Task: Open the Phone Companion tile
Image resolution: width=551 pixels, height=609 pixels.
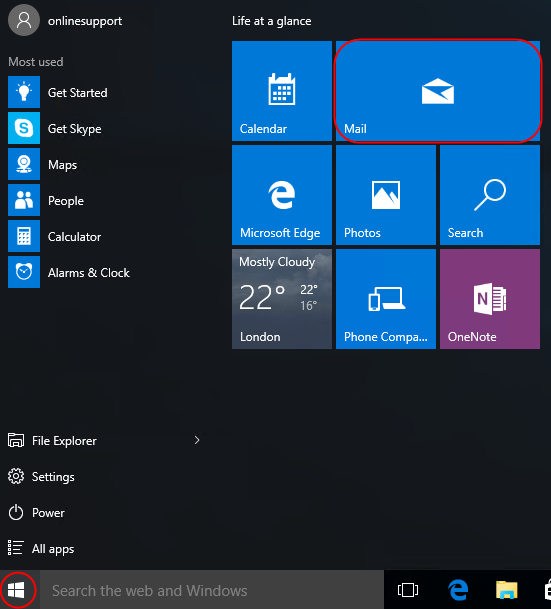Action: click(386, 299)
